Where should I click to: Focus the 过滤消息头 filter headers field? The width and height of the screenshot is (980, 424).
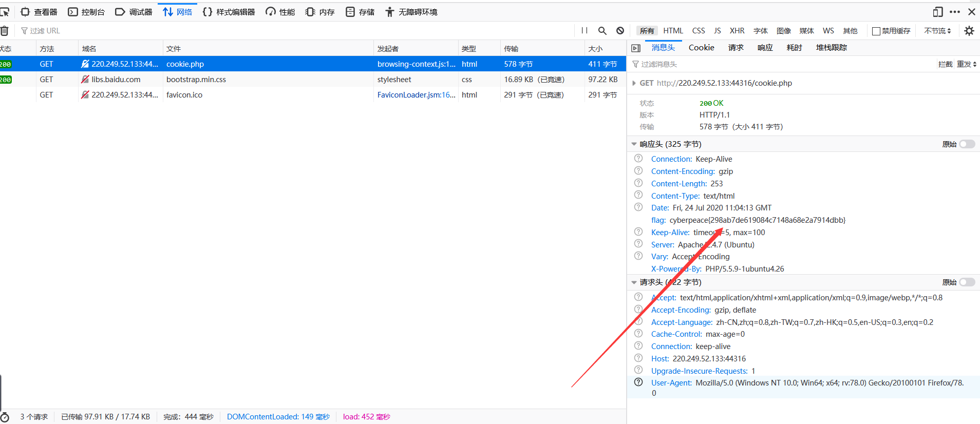781,64
